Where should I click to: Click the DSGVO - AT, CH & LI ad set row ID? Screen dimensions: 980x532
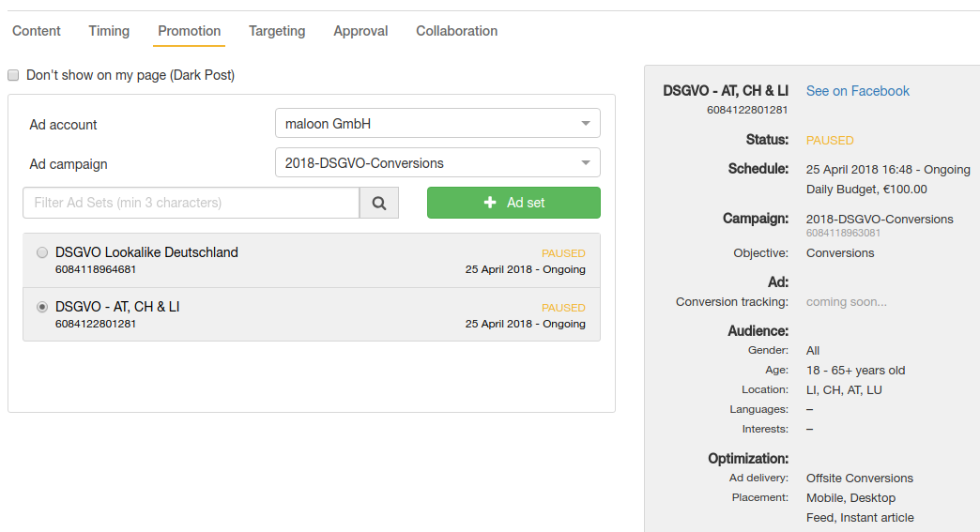coord(96,324)
